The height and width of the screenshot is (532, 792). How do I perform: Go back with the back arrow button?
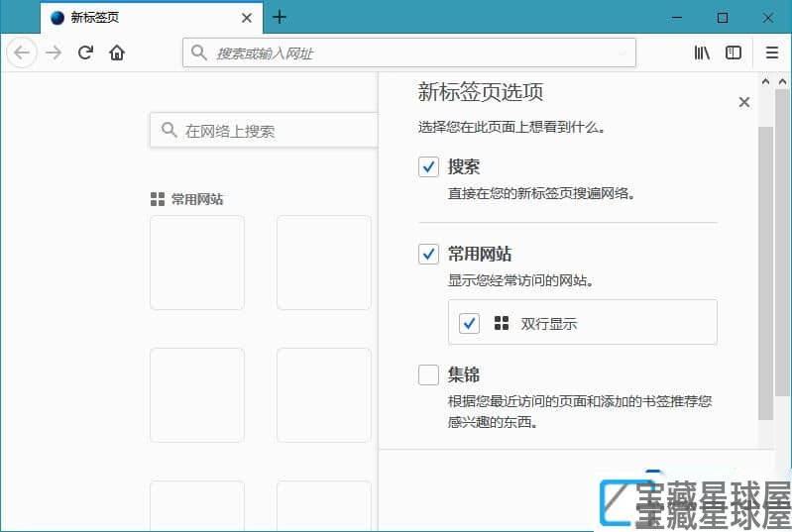click(x=22, y=53)
